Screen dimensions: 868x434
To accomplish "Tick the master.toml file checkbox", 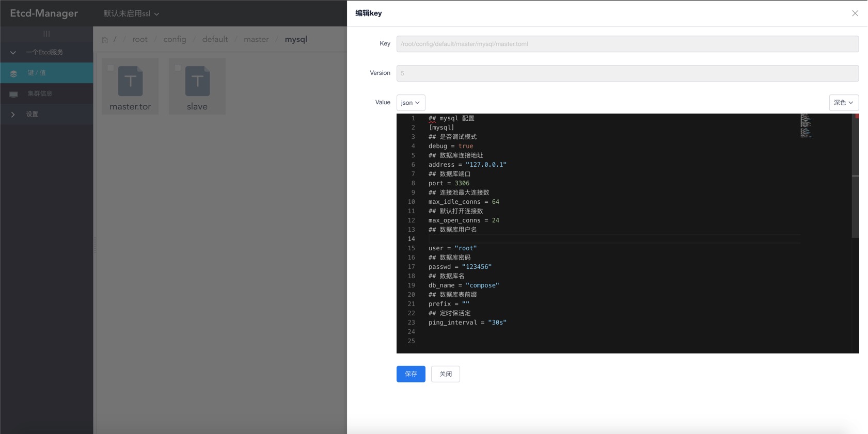I will coord(111,68).
